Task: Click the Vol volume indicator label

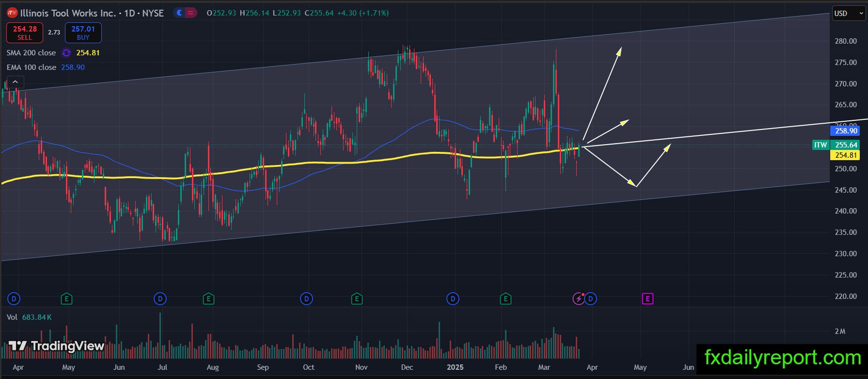Action: (x=12, y=317)
